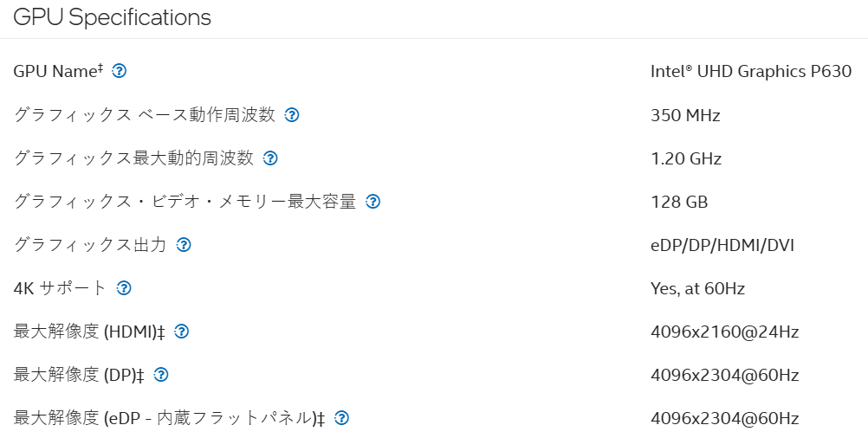This screenshot has height=438, width=868.
Task: Show info for グラフィックス・ビデオ・メモリー最大容量
Action: click(x=373, y=202)
